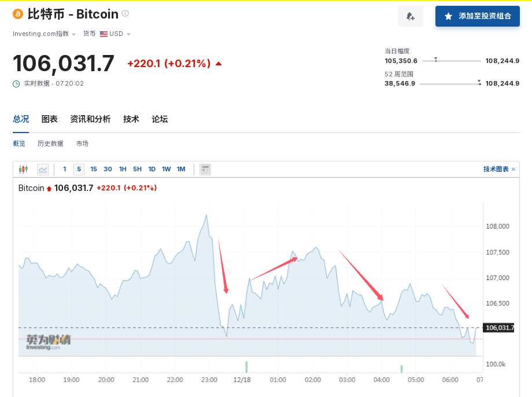
Task: Select the 1-minute chart interval
Action: tap(65, 169)
